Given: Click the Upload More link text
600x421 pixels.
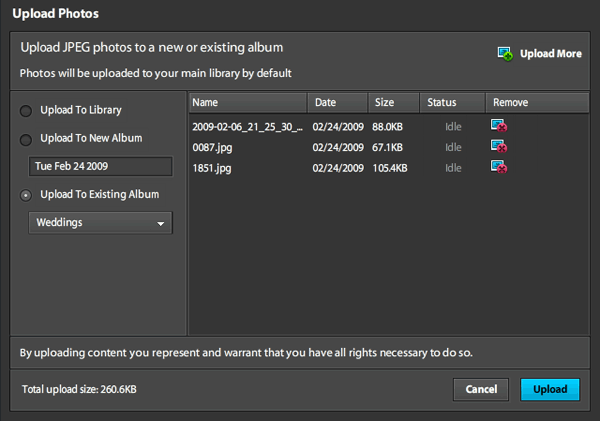Looking at the screenshot, I should [x=550, y=54].
